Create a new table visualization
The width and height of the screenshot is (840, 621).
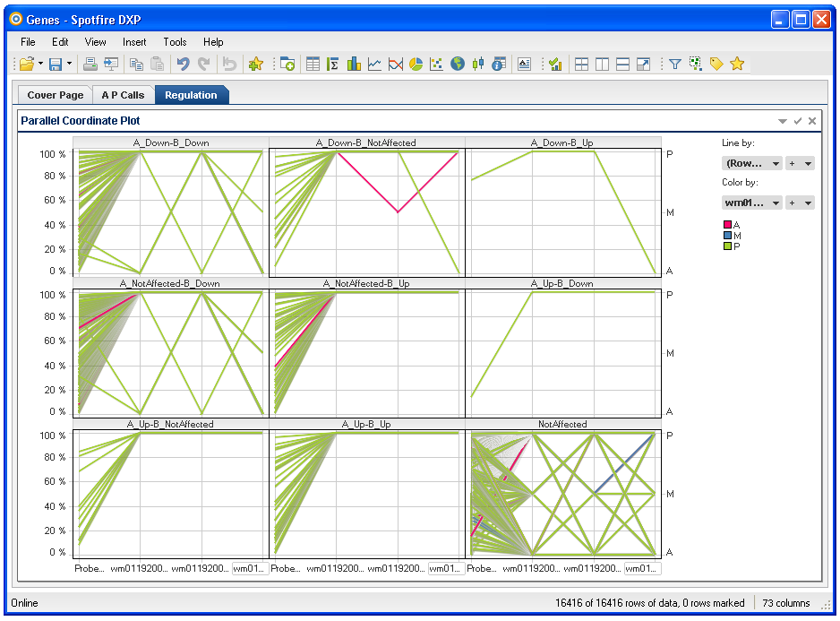pyautogui.click(x=313, y=64)
